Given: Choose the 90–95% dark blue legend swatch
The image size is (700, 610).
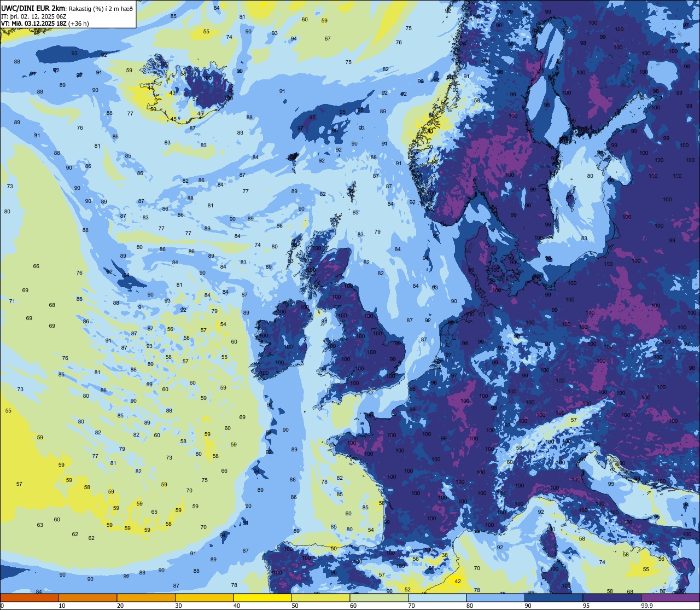Looking at the screenshot, I should point(553,597).
